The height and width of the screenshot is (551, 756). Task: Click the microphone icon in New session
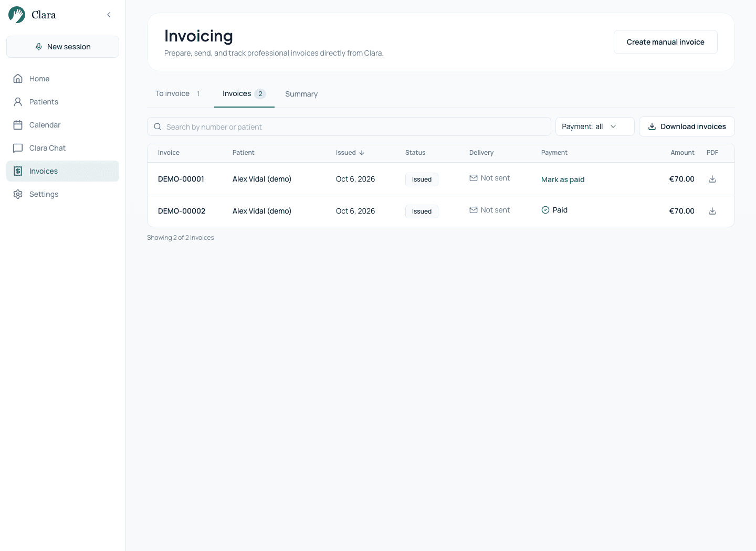(39, 47)
